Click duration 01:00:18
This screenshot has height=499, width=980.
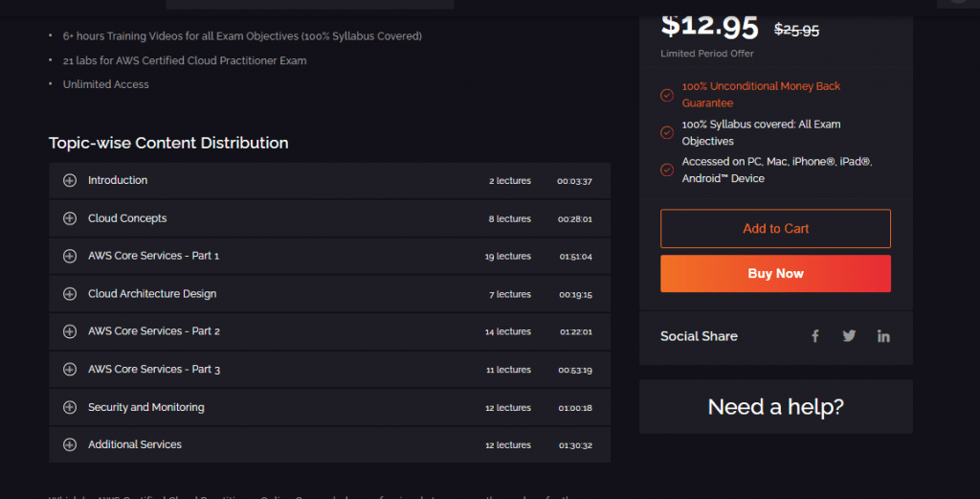coord(575,408)
